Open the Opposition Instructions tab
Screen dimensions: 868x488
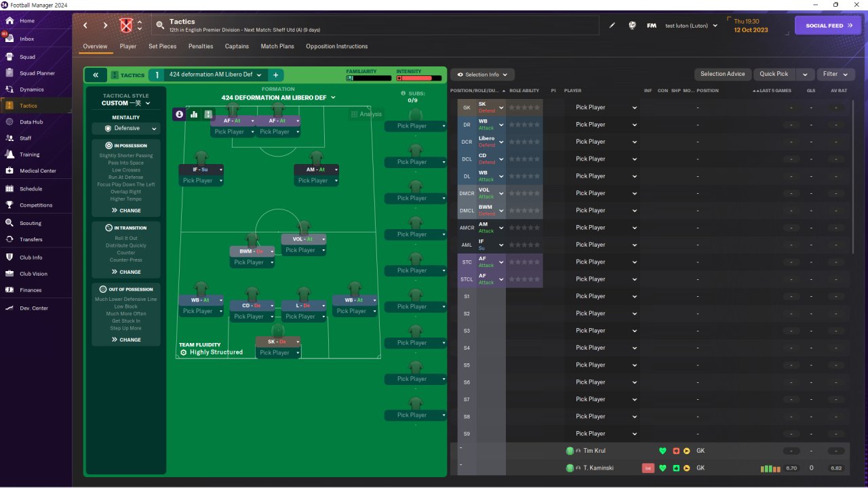[337, 47]
